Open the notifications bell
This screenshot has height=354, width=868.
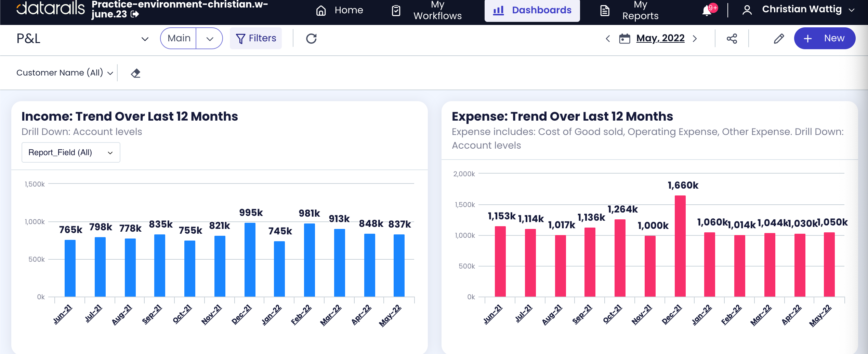[x=707, y=11]
